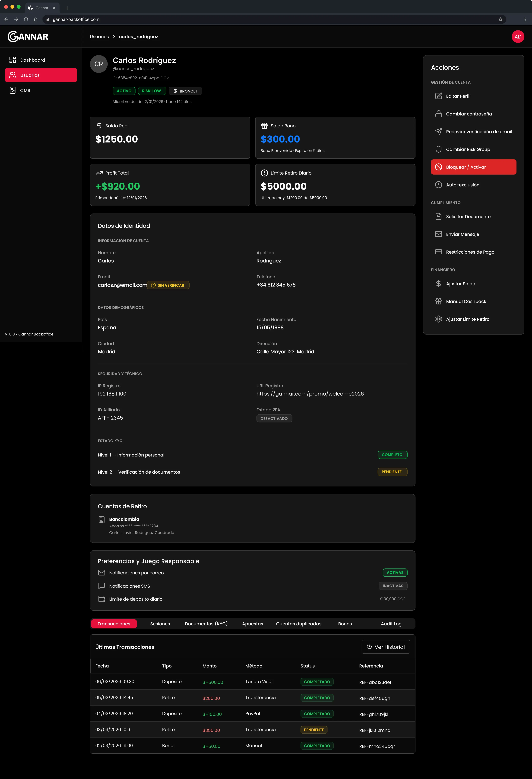Click the ban icon on Bloquear / Activar
This screenshot has height=779, width=532.
click(438, 167)
